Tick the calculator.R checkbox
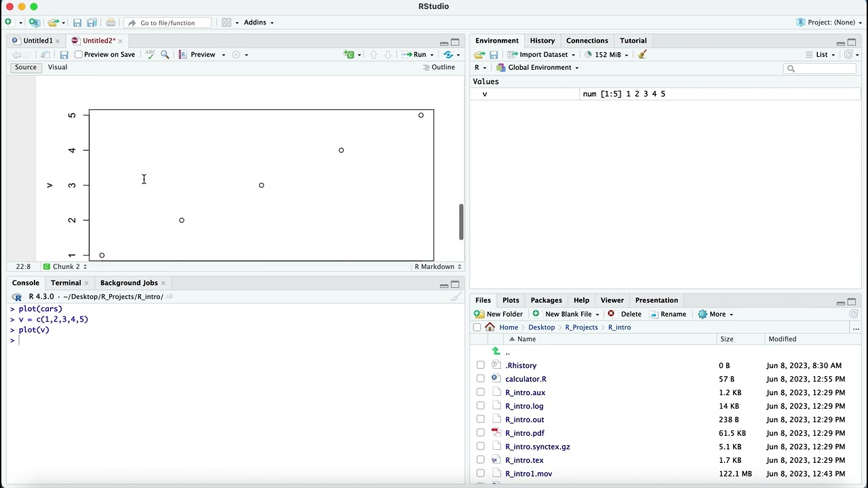This screenshot has width=868, height=488. click(480, 379)
